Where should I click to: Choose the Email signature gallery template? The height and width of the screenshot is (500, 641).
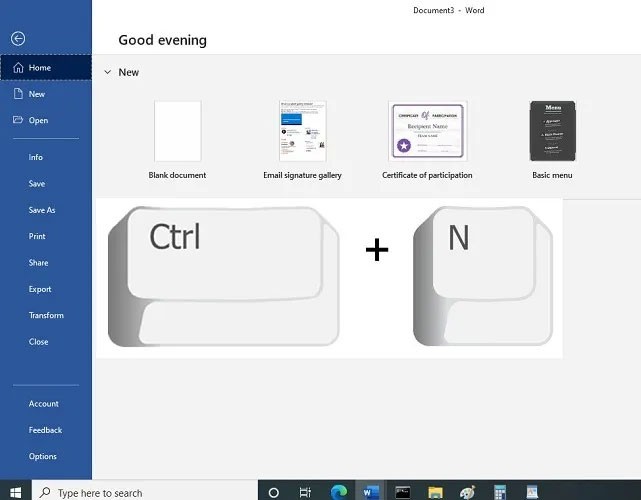tap(303, 131)
